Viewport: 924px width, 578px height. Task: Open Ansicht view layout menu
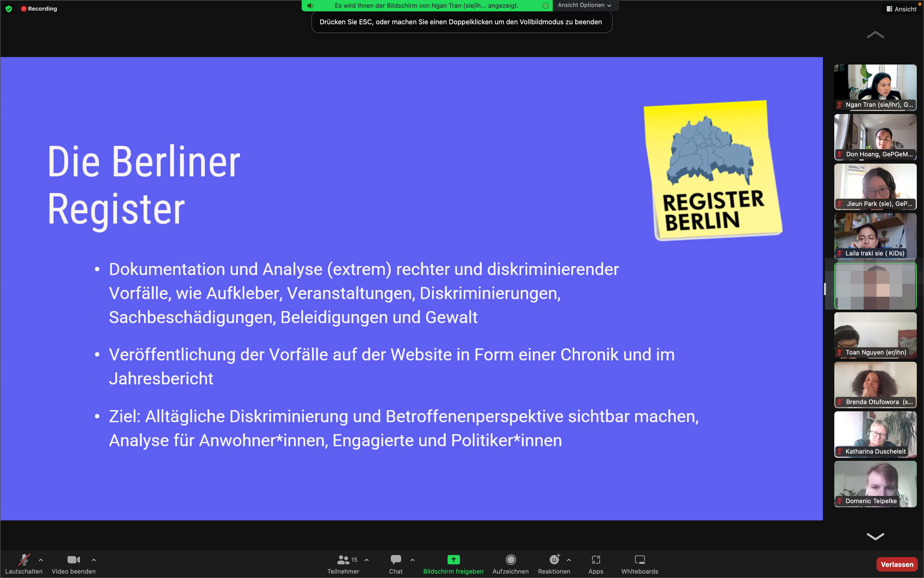901,9
